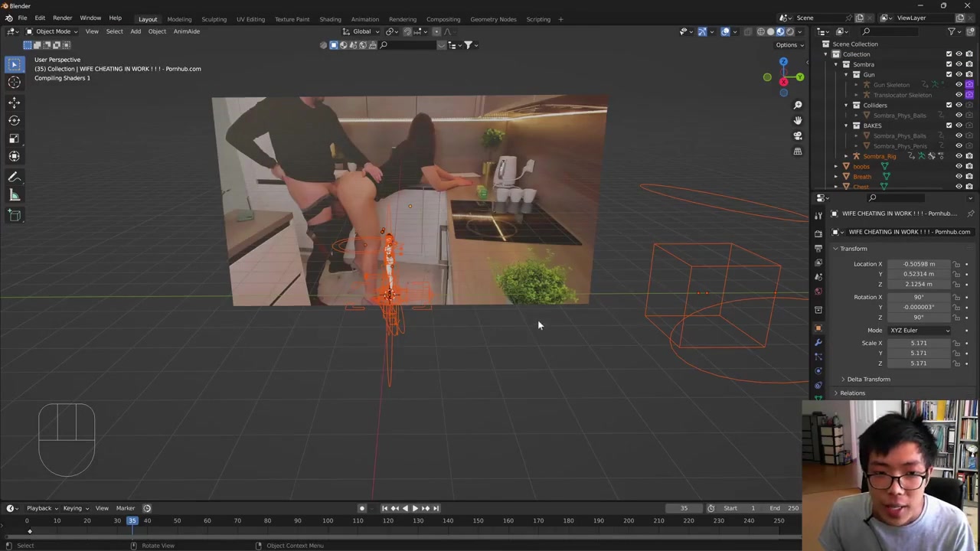Open the Keying popover in the timeline
This screenshot has width=980, height=551.
[74, 508]
